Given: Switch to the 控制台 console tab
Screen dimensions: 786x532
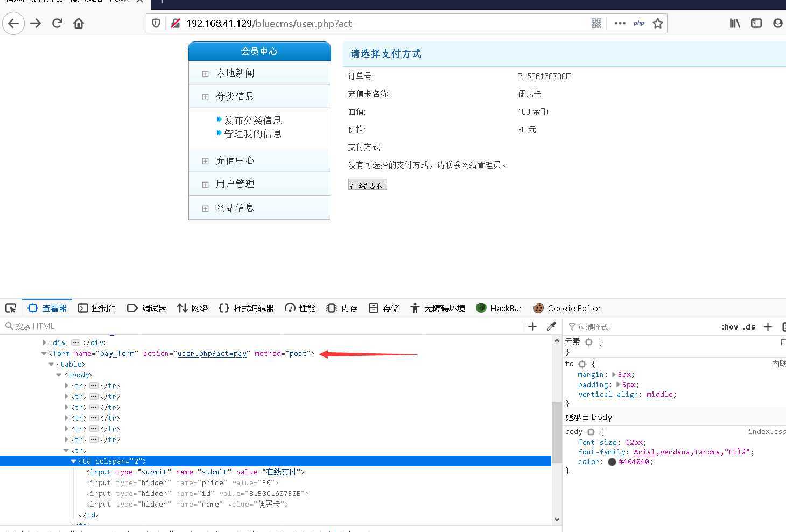Looking at the screenshot, I should click(97, 308).
